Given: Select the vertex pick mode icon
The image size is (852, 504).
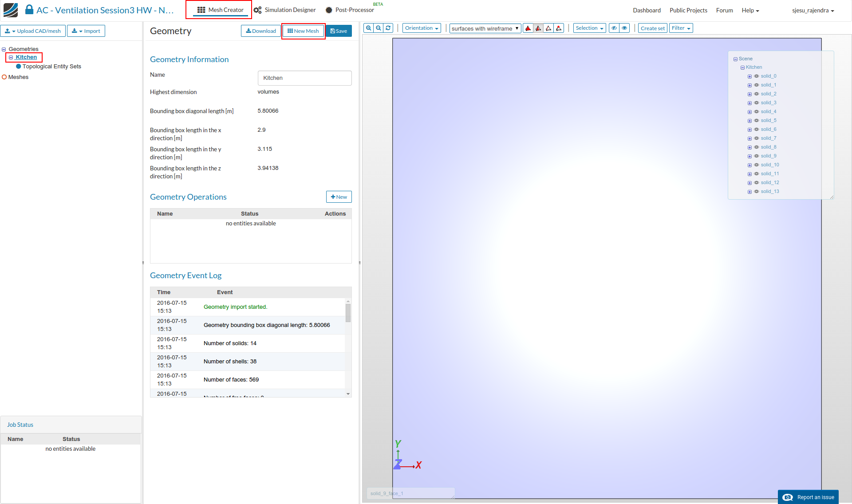Looking at the screenshot, I should [x=559, y=28].
